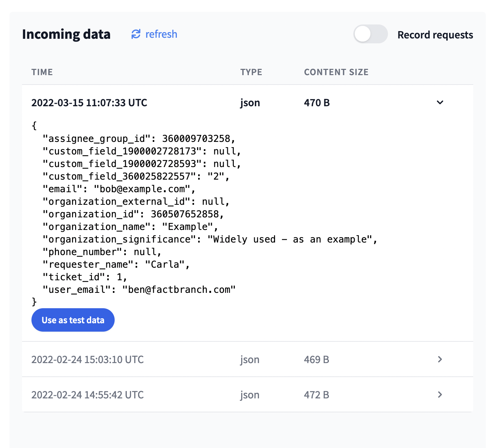Toggle the Record requests switch
Image resolution: width=497 pixels, height=448 pixels.
point(370,34)
